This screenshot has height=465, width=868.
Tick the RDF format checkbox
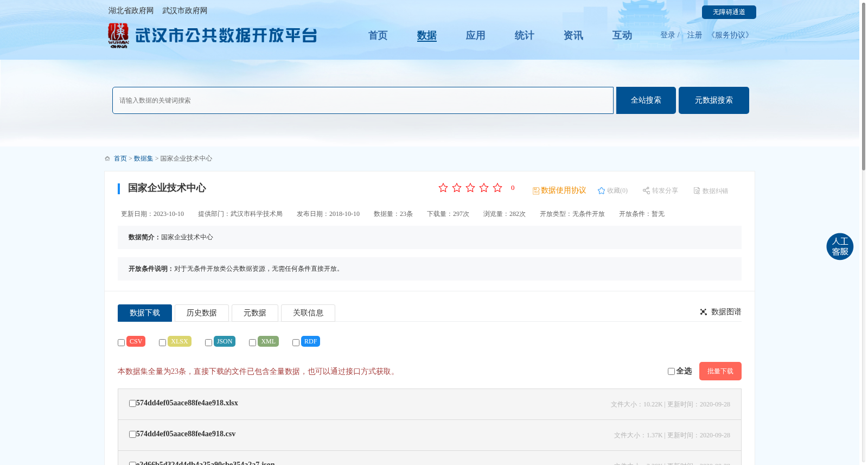pyautogui.click(x=296, y=342)
